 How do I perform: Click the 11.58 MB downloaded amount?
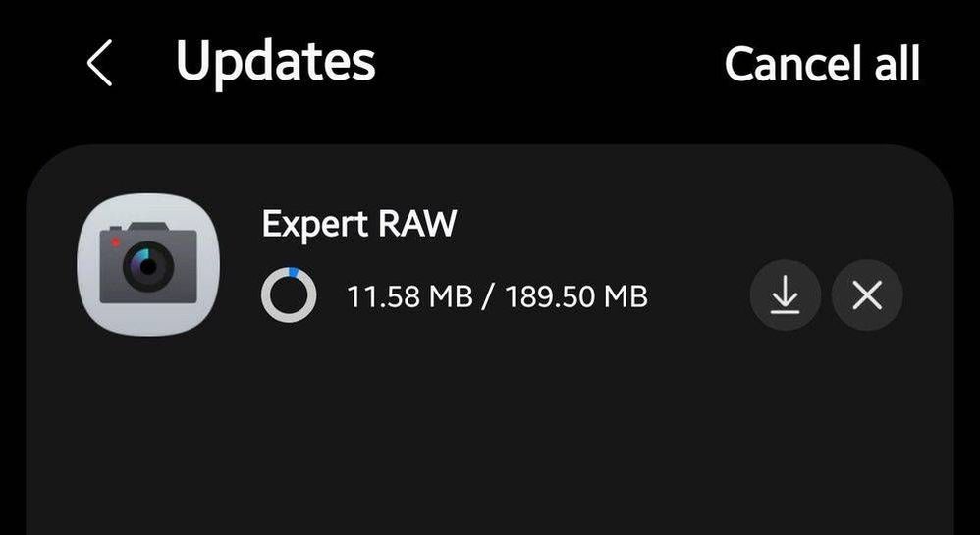pos(409,296)
